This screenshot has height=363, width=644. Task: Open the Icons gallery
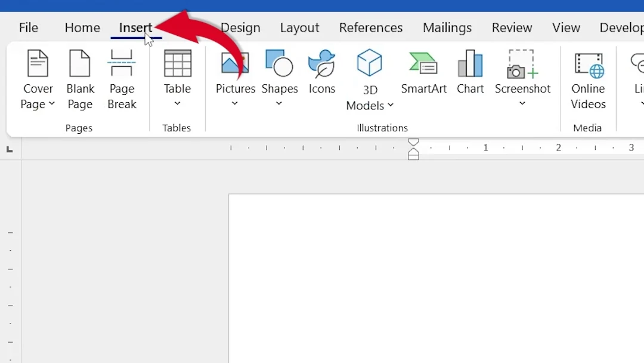coord(322,72)
